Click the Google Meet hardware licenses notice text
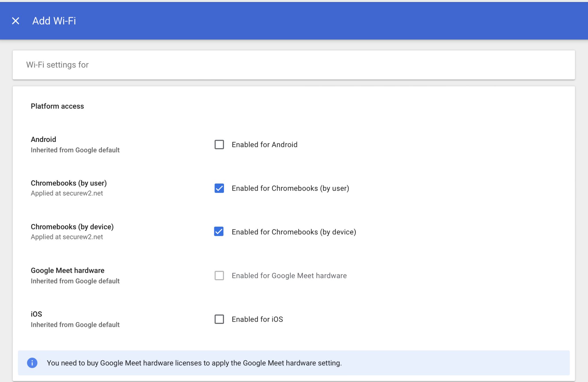Screen dimensions: 588x382 tap(194, 363)
